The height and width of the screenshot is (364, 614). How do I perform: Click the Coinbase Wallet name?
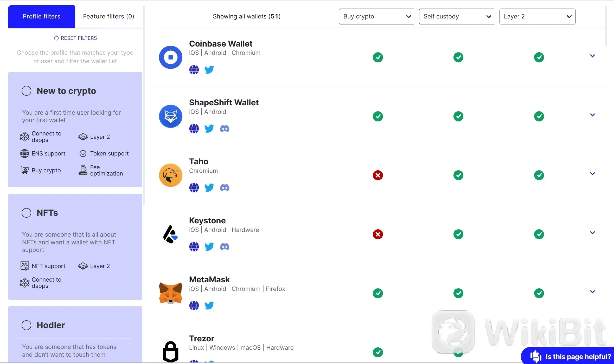[x=221, y=44]
